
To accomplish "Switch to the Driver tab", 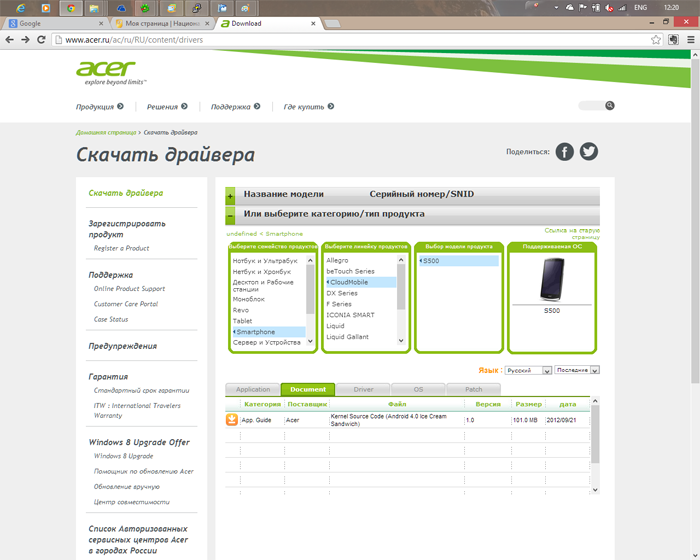I will click(x=363, y=389).
